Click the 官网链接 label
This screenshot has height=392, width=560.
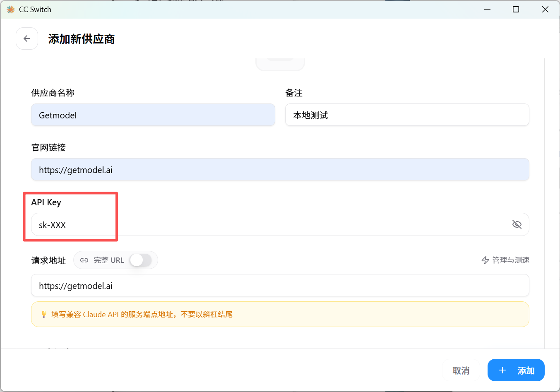[x=48, y=147]
